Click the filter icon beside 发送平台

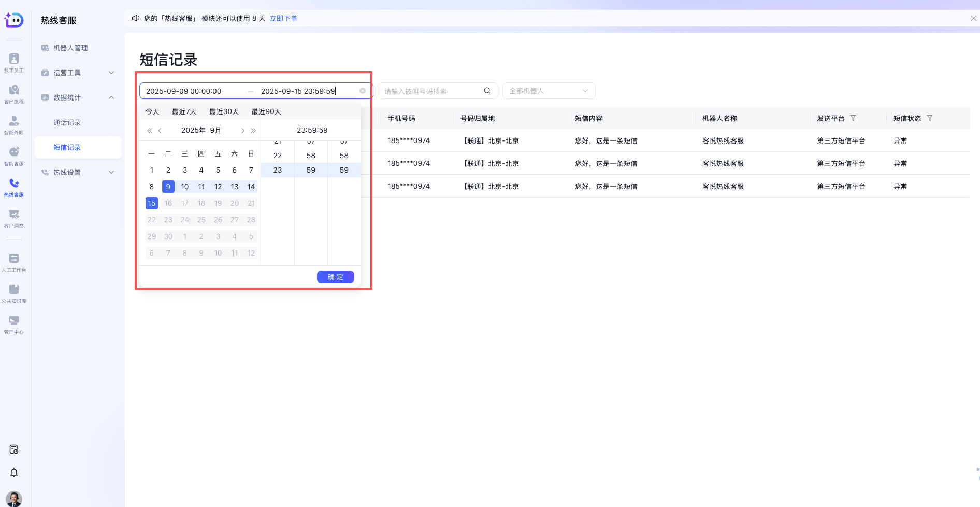point(853,118)
